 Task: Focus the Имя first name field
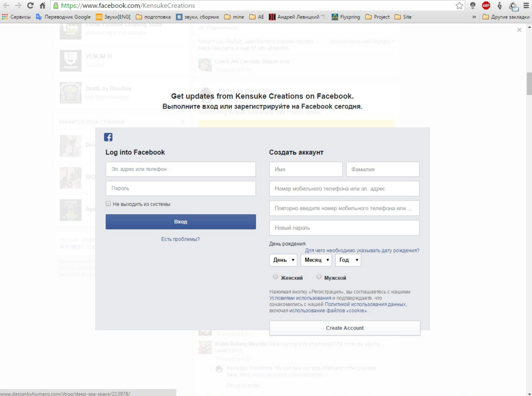306,169
